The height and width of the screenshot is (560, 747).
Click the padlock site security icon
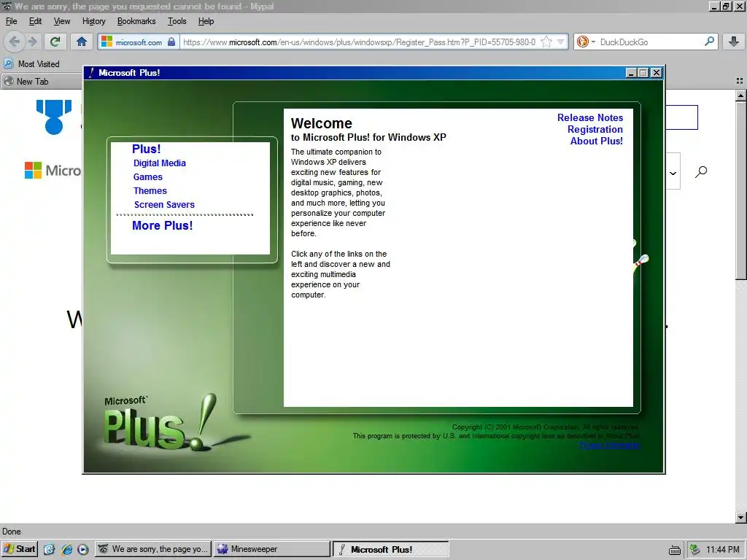click(171, 42)
